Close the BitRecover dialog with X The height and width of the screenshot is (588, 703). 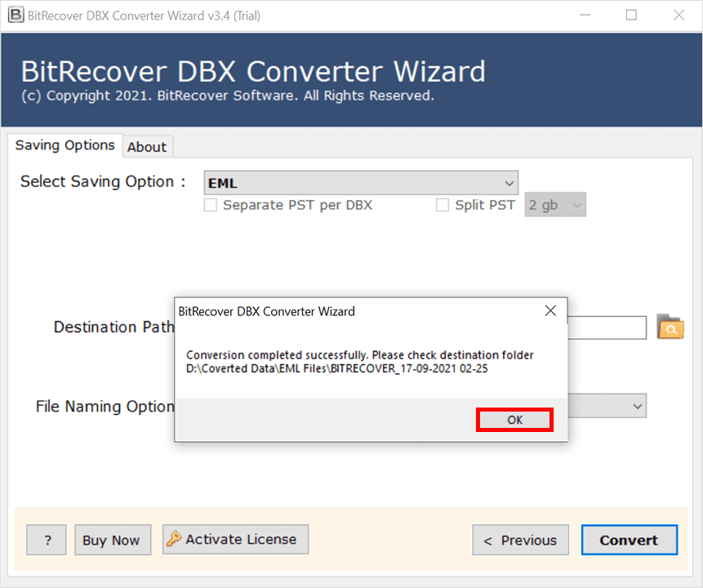550,310
